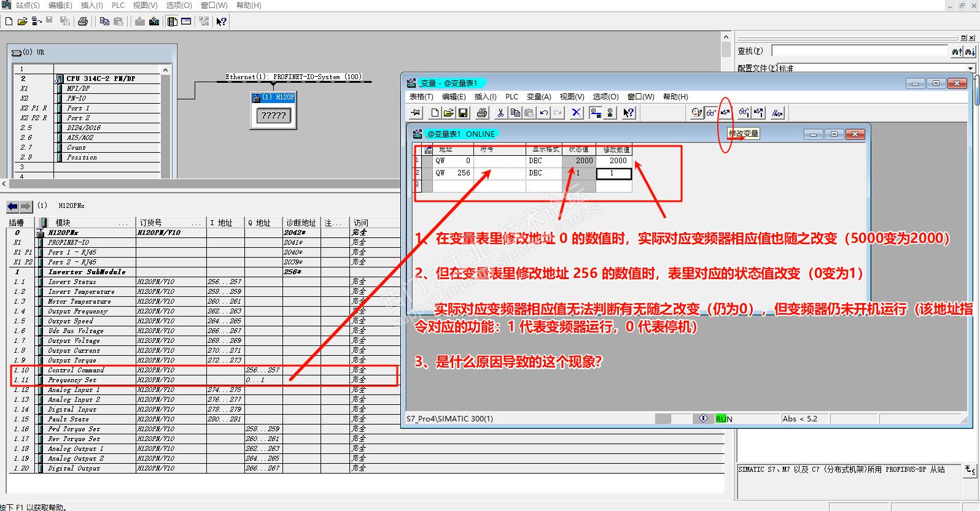Click the system menu icon of @变量表1 ONLINE
This screenshot has width=980, height=511.
point(418,134)
